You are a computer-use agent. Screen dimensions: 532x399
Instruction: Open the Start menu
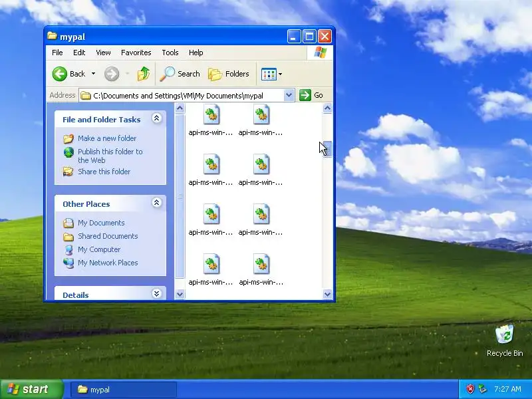click(31, 389)
